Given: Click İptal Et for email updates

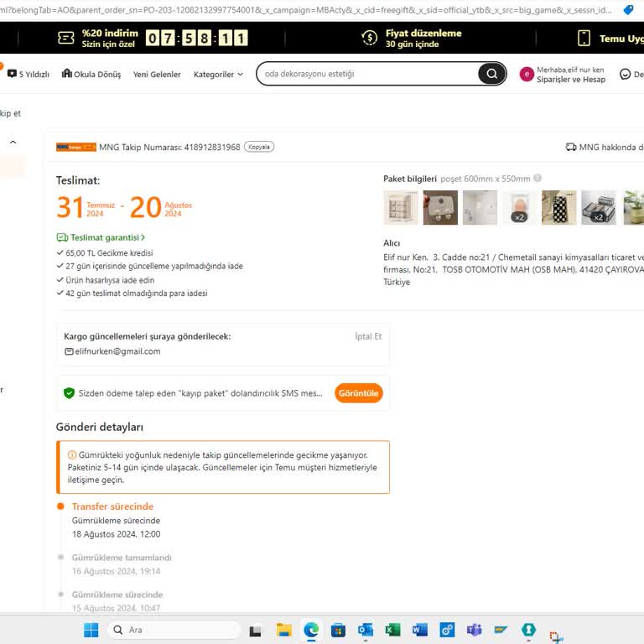Looking at the screenshot, I should point(368,336).
